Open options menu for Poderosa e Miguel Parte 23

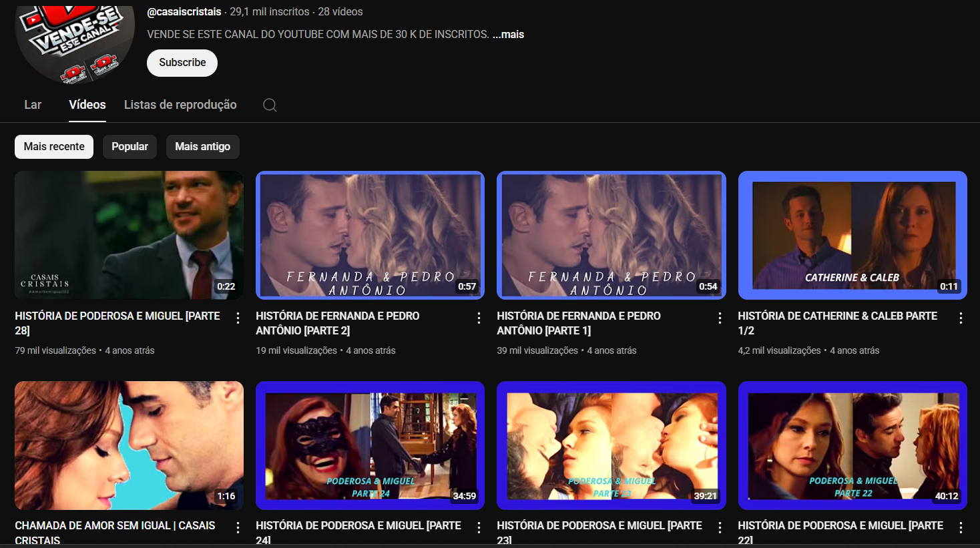click(x=720, y=528)
